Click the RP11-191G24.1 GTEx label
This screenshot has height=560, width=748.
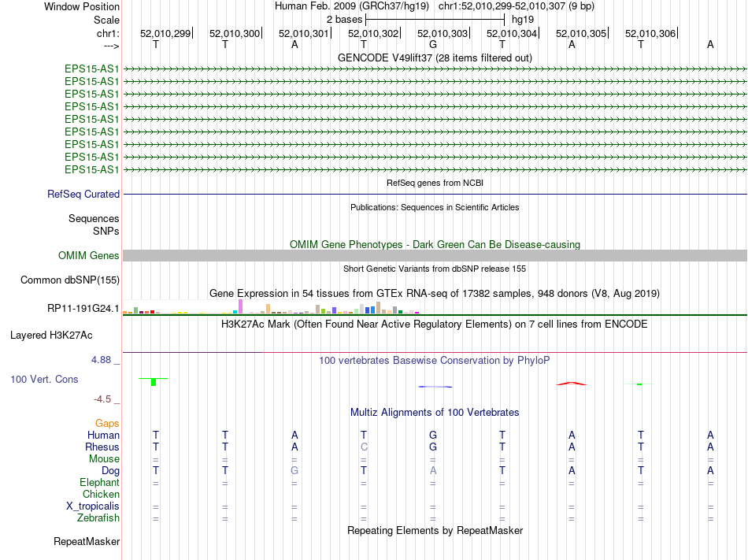pyautogui.click(x=83, y=309)
